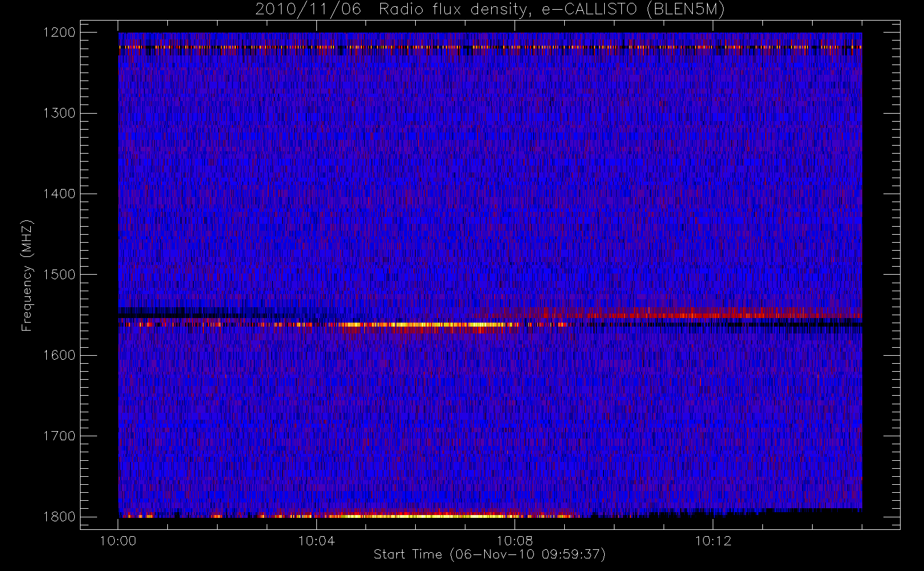
Task: Select the 1700 frequency axis label
Action: click(59, 436)
